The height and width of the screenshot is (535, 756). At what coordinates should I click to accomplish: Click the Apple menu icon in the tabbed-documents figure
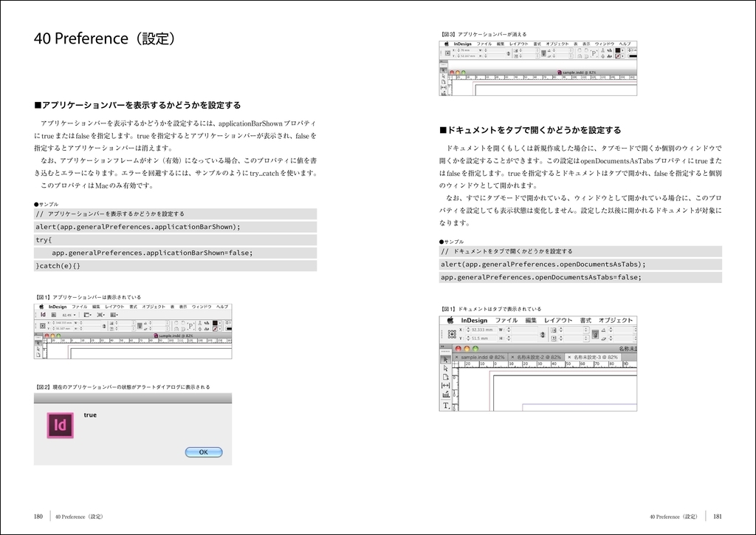click(450, 320)
